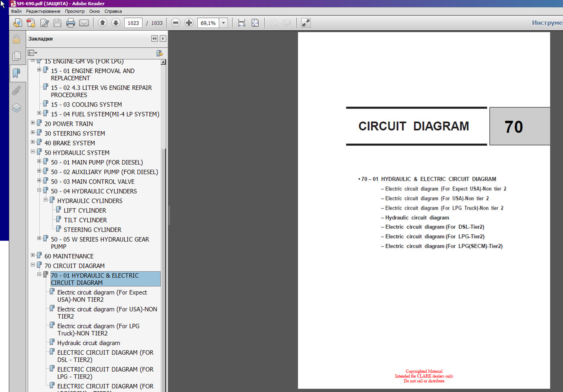The height and width of the screenshot is (392, 563).
Task: Click the Email envelope icon
Action: click(x=84, y=23)
